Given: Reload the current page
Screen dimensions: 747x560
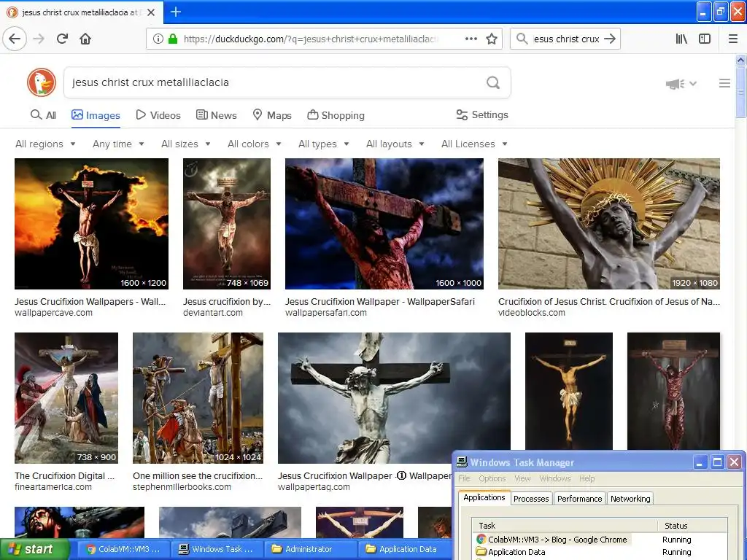Looking at the screenshot, I should click(63, 39).
